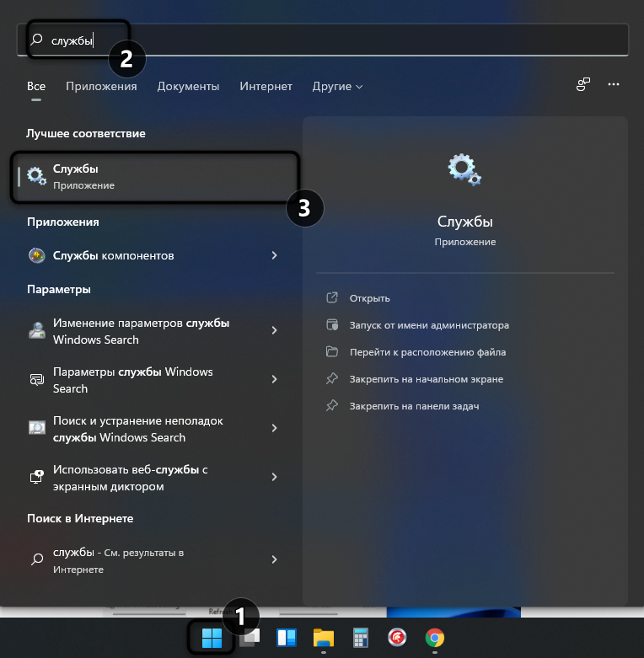Image resolution: width=644 pixels, height=658 pixels.
Task: Click icon beside Параметры службы Windows Search
Action: [37, 379]
